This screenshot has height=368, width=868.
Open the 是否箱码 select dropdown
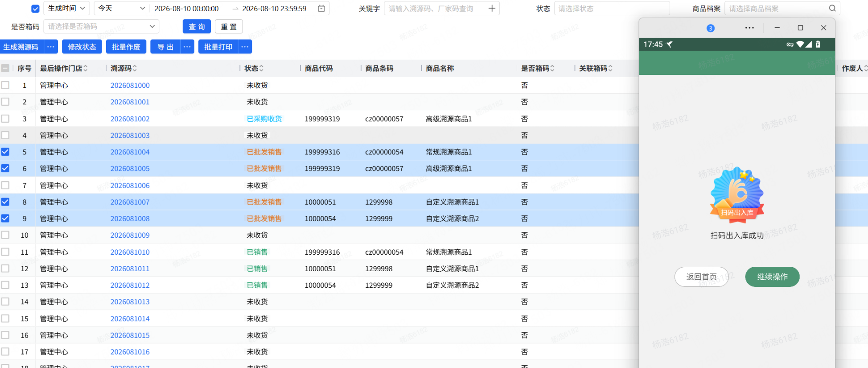(x=101, y=26)
